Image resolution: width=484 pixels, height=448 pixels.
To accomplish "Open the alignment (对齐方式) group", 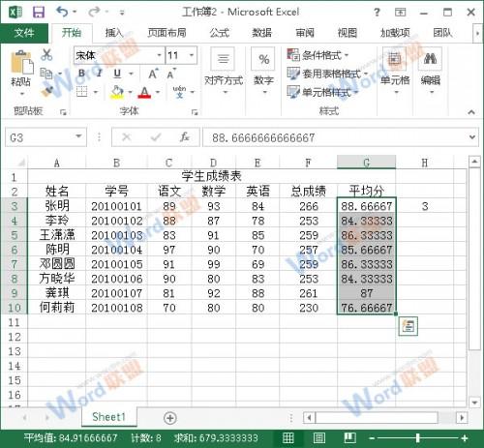I will pos(224,72).
